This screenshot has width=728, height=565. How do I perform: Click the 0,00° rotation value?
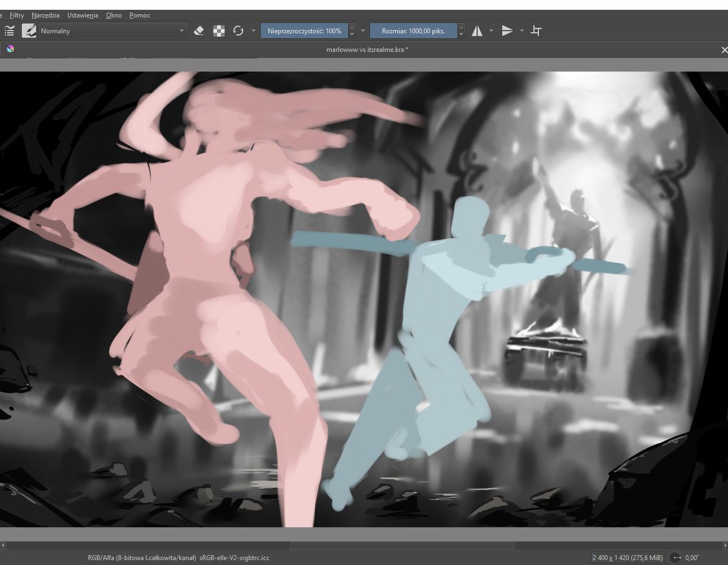[692, 558]
